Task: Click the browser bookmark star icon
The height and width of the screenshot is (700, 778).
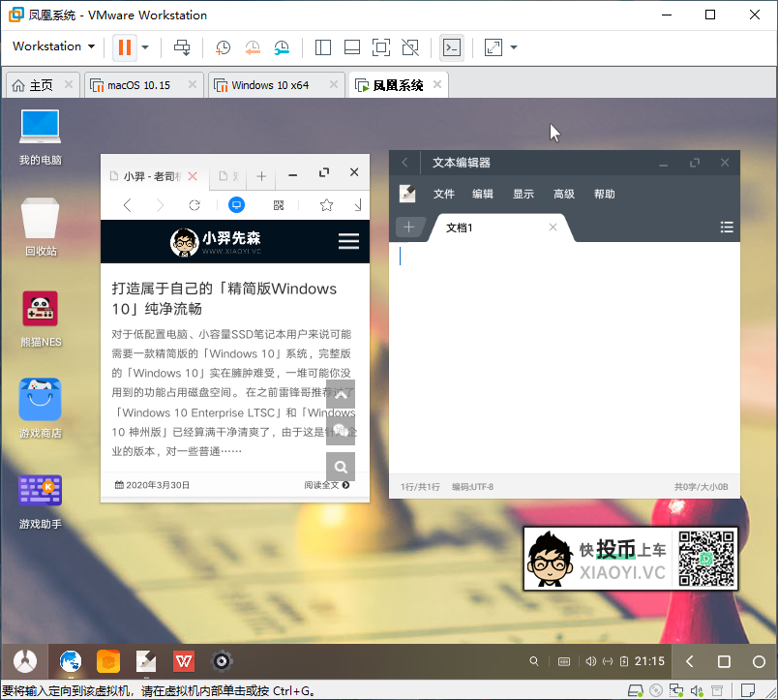Action: pos(326,205)
